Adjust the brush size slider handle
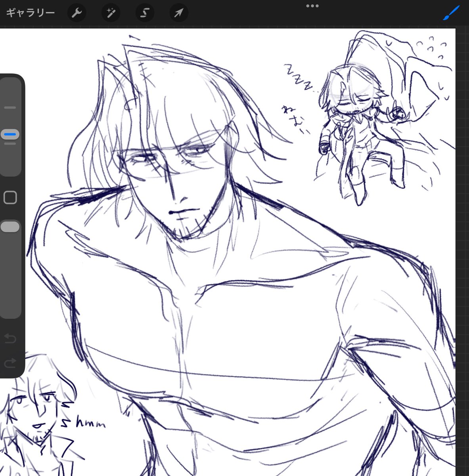 (10, 134)
